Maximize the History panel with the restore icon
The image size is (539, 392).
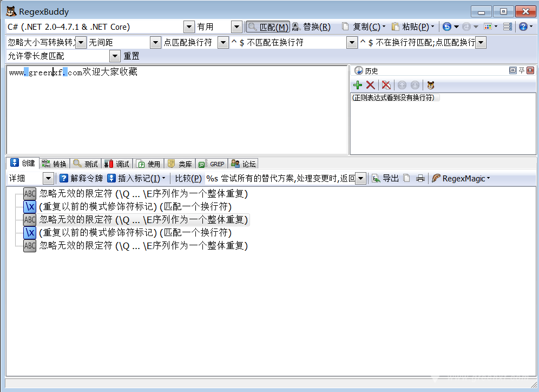pyautogui.click(x=512, y=70)
